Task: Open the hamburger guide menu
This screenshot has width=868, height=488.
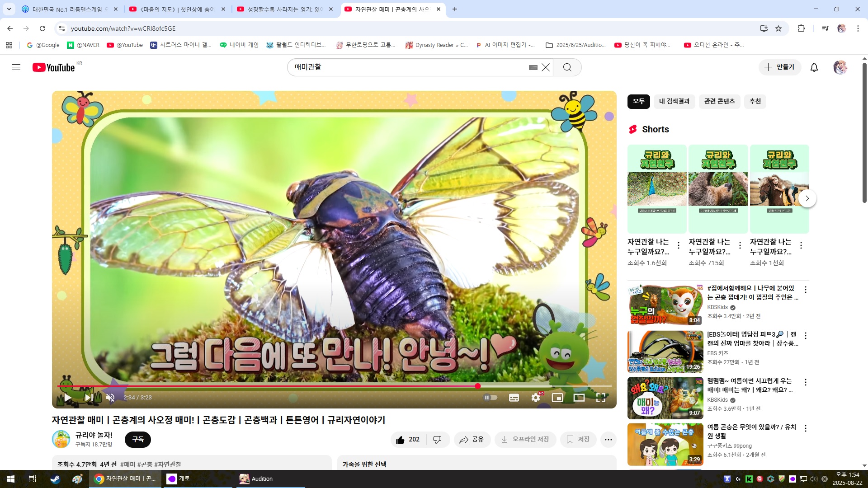Action: click(x=16, y=67)
